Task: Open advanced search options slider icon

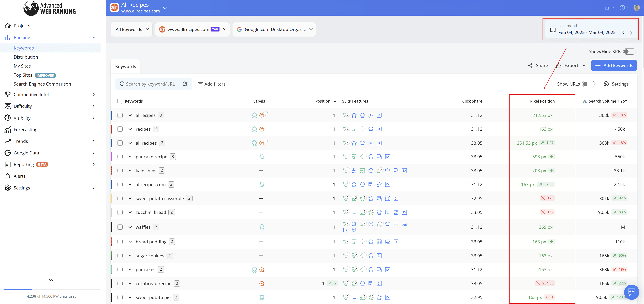Action: (x=185, y=84)
